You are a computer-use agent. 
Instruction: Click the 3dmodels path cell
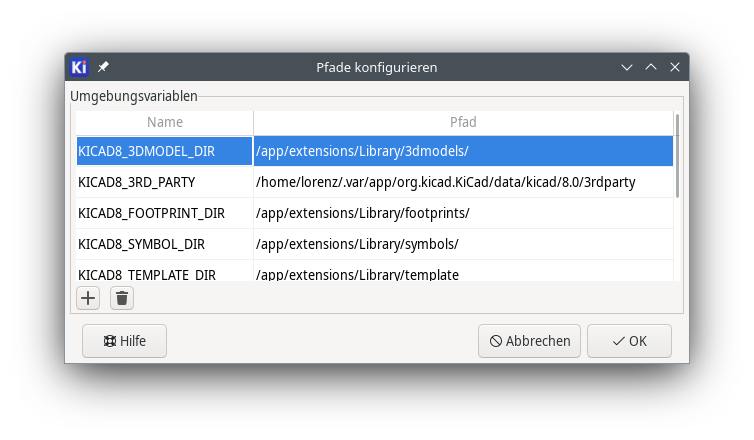[464, 151]
